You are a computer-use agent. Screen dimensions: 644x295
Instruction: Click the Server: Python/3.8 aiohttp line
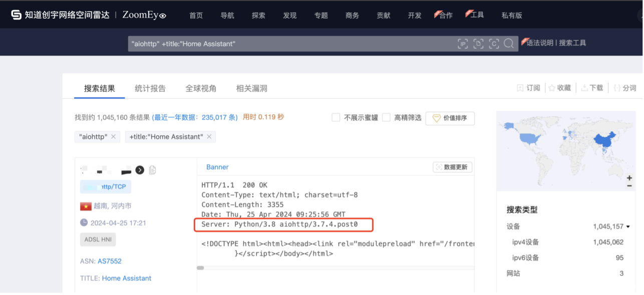coord(279,224)
